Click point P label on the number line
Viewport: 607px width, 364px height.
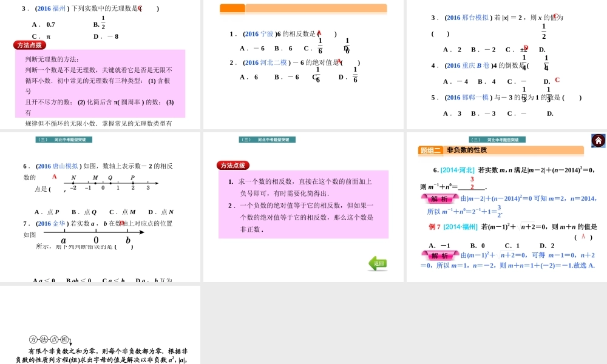[x=133, y=178]
